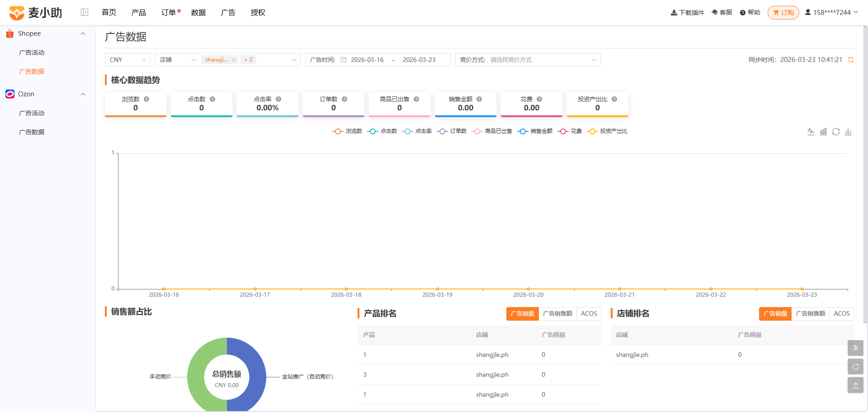Viewport: 868px width, 412px height.
Task: Switch chart to bar view icon
Action: (823, 132)
